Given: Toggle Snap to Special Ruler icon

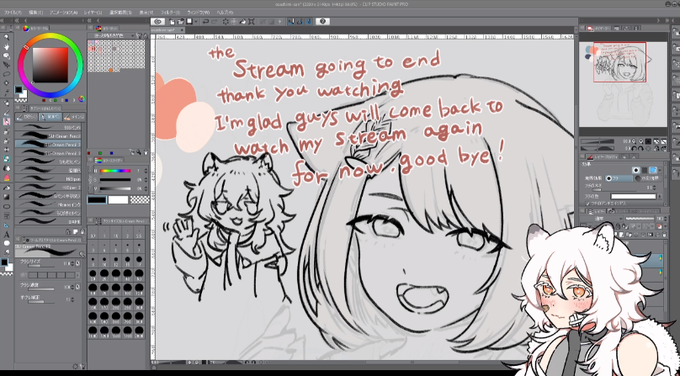Looking at the screenshot, I should [300, 21].
